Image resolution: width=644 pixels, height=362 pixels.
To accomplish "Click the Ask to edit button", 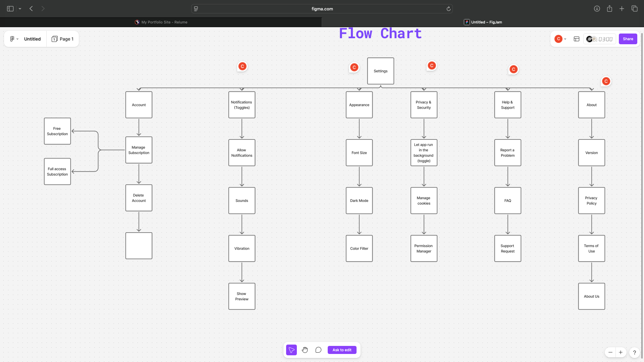I will [342, 350].
